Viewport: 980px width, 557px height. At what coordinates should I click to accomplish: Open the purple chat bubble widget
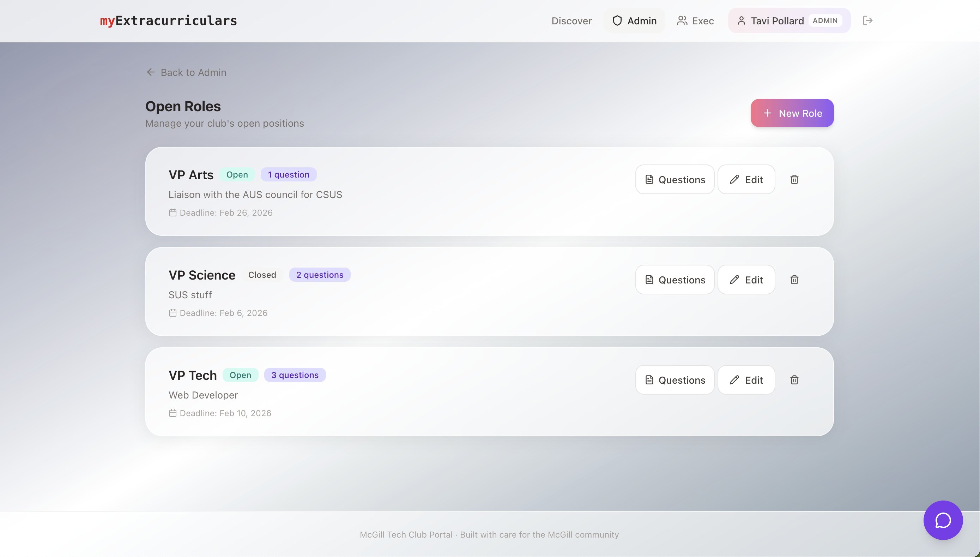pos(943,520)
